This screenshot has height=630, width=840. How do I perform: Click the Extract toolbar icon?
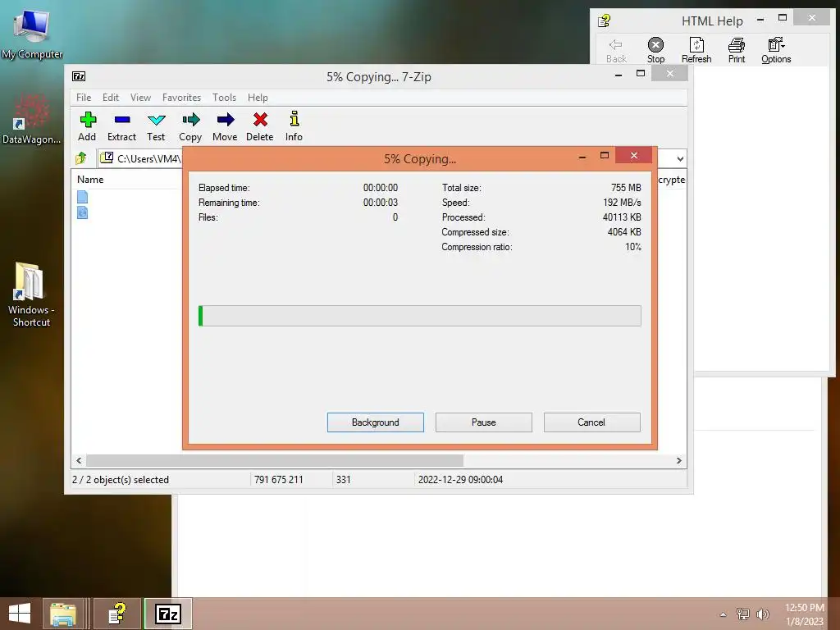121,126
